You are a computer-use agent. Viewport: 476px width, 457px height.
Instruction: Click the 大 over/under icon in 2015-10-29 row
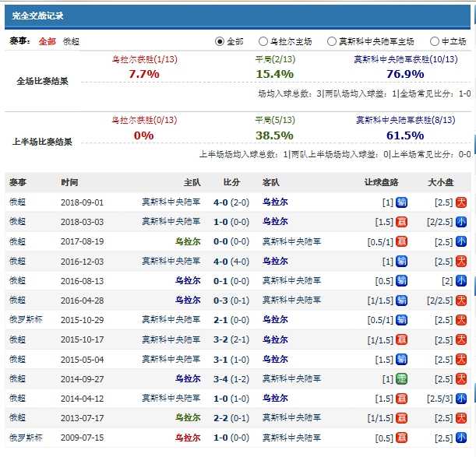tap(461, 320)
